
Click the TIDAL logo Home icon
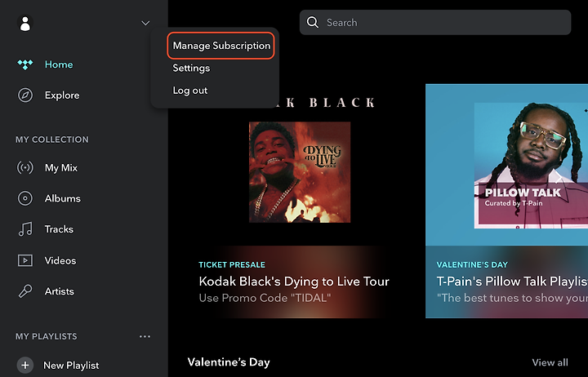click(x=25, y=64)
